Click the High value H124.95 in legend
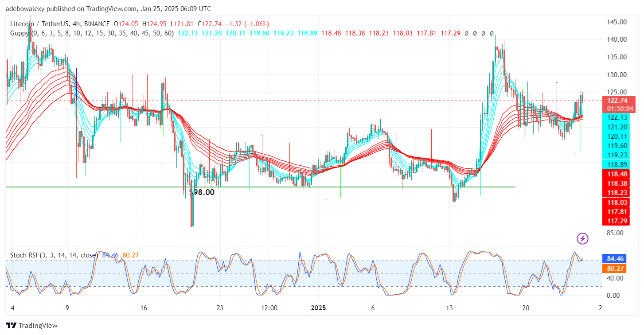Screen dimensions: 644x335 coord(155,23)
